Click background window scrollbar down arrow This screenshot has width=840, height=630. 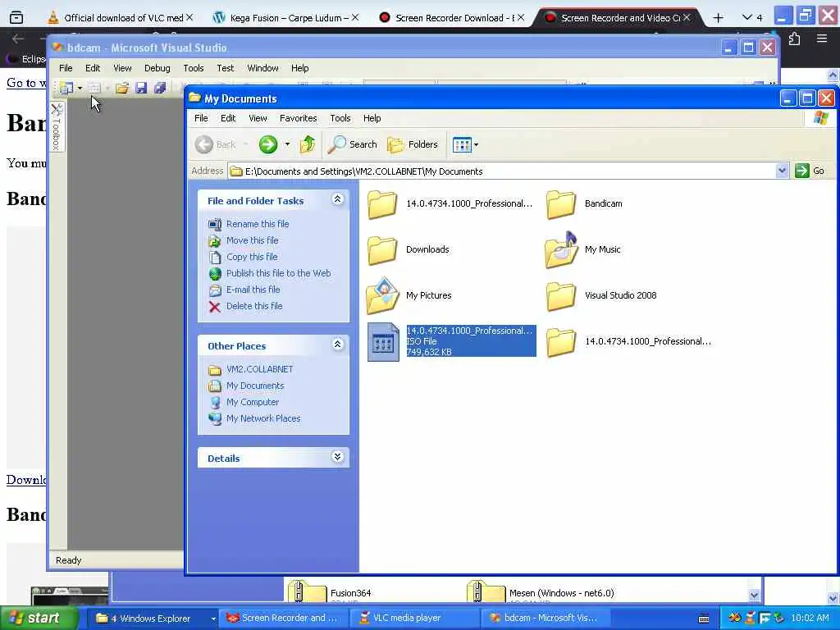tap(755, 596)
